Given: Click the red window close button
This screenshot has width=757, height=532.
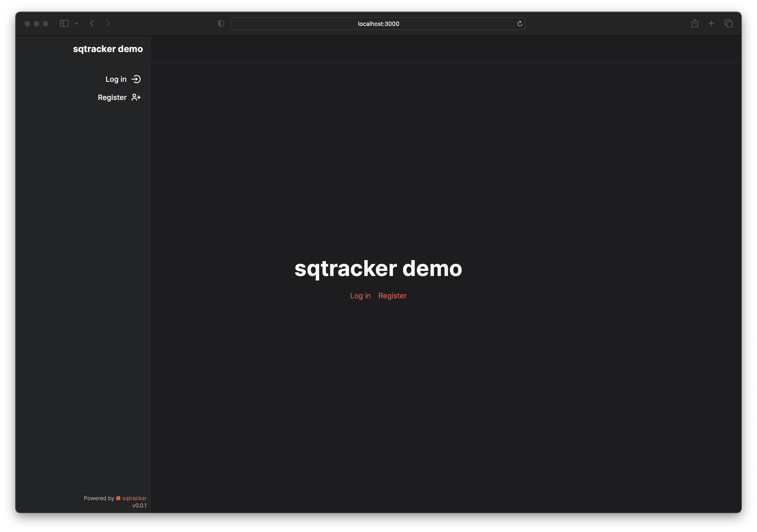Looking at the screenshot, I should [27, 23].
